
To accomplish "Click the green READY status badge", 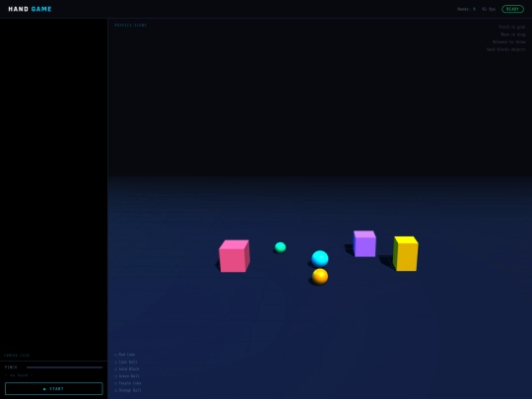I will 512,9.
